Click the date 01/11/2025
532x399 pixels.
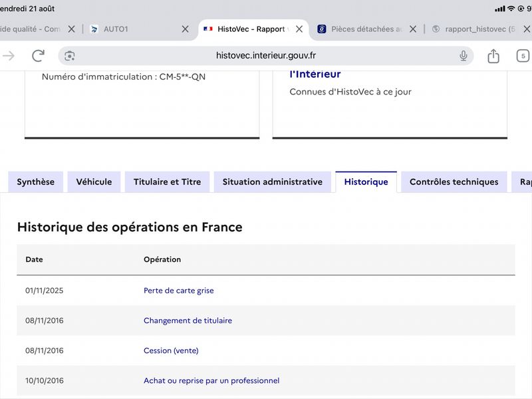(44, 291)
